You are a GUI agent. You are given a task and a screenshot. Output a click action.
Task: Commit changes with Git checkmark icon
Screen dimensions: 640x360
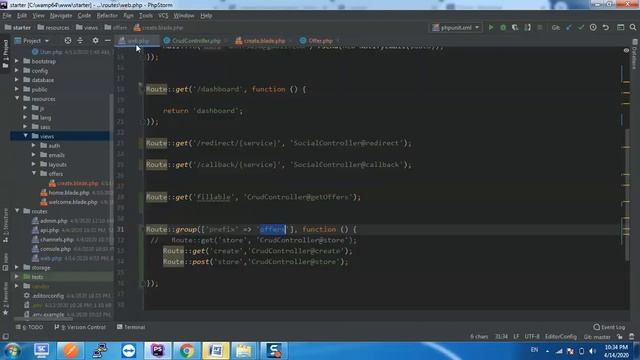(x=581, y=27)
